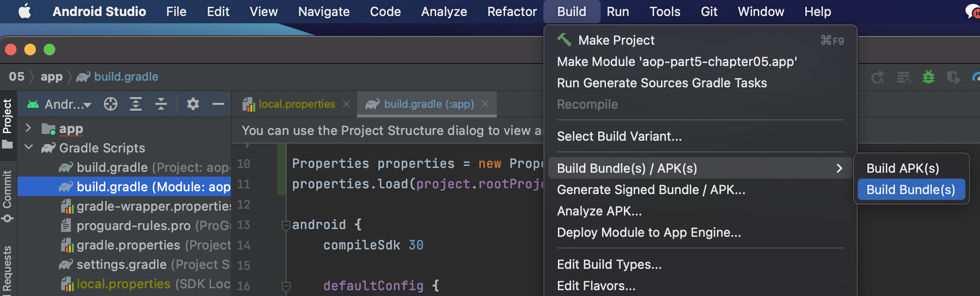Close the local.properties editor tab
980x296 pixels.
point(346,104)
